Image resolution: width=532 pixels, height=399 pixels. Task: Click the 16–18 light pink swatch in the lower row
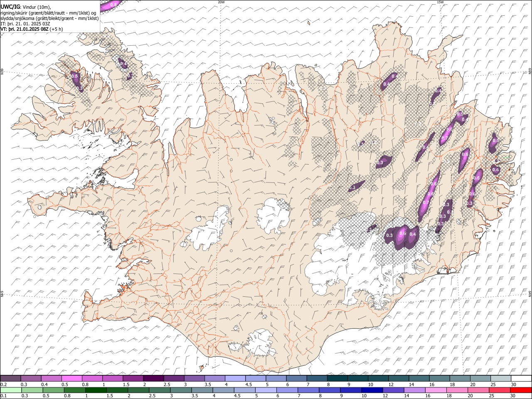(x=436, y=390)
